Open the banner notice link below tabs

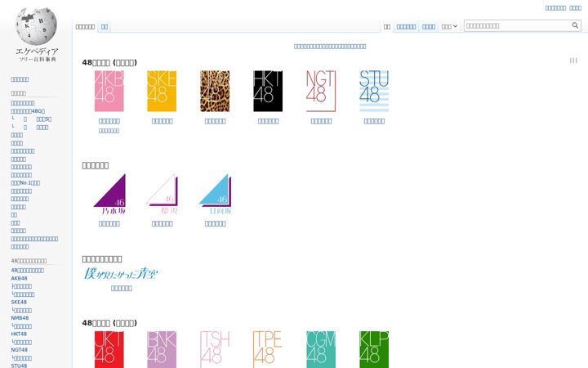pyautogui.click(x=330, y=47)
